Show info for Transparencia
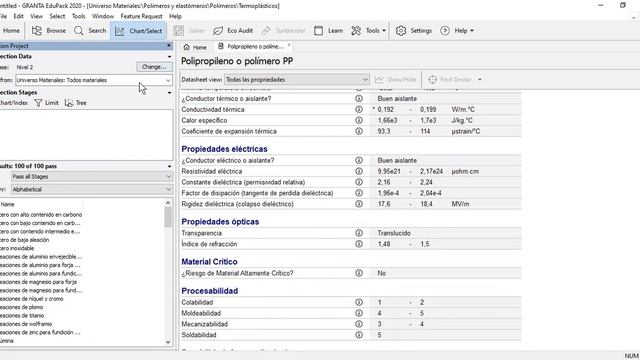 click(359, 233)
